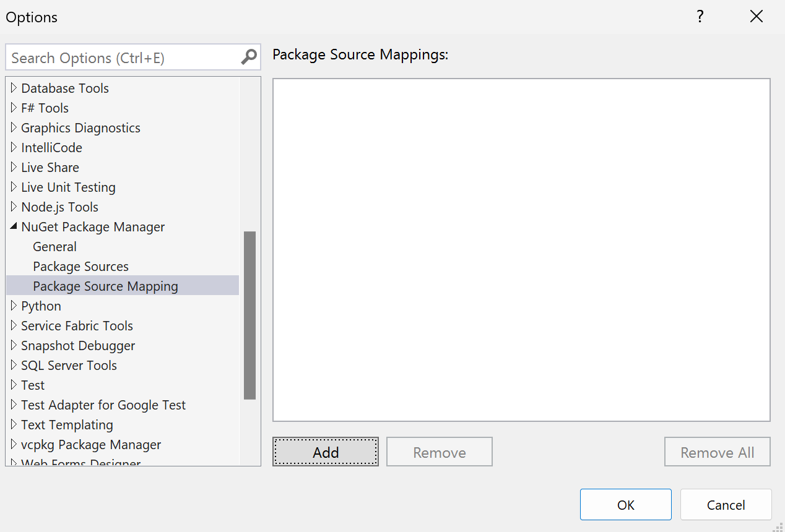Screen dimensions: 785x532
Task: Select the Package Sources page
Action: [x=80, y=266]
